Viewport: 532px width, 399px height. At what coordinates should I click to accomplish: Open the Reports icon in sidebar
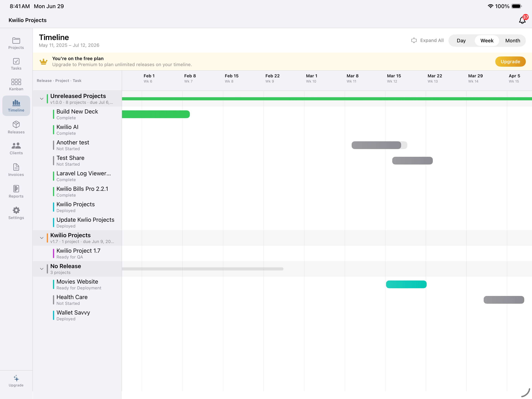point(16,188)
